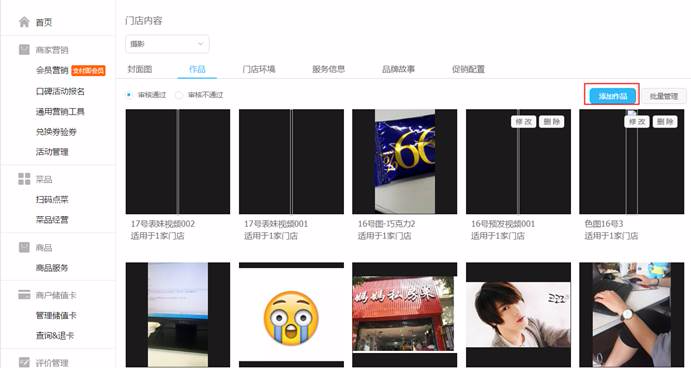Image resolution: width=691 pixels, height=368 pixels.
Task: Select the 审核通过 radio button
Action: [x=129, y=95]
